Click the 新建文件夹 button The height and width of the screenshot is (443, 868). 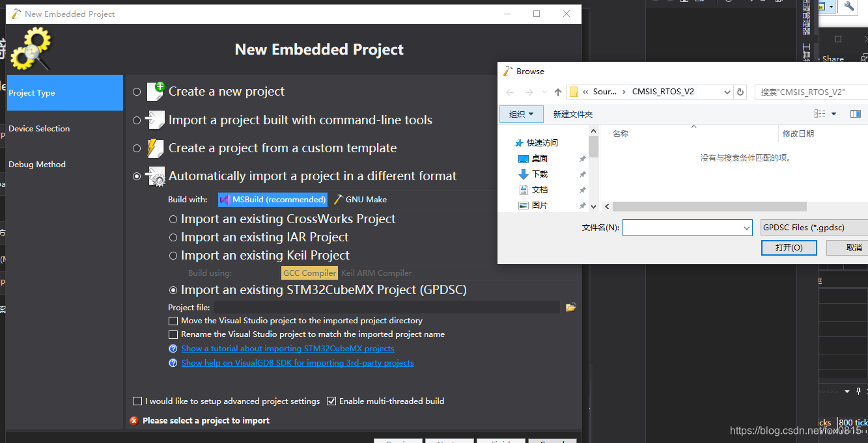coord(572,114)
